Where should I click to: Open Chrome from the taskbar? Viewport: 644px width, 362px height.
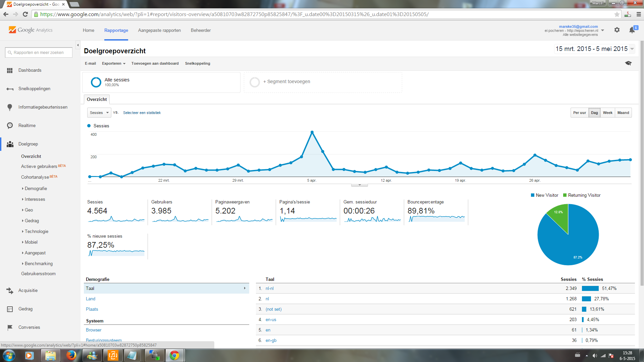pyautogui.click(x=174, y=355)
